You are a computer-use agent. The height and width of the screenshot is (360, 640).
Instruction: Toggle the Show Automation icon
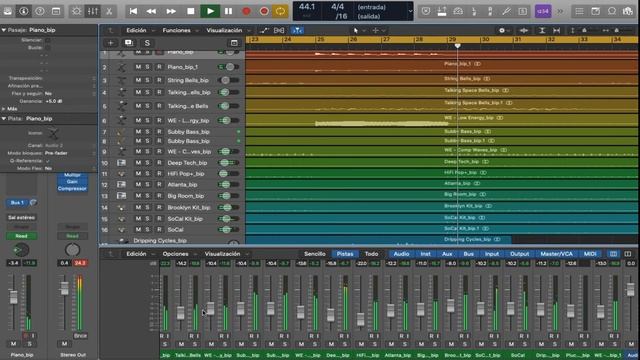[264, 30]
